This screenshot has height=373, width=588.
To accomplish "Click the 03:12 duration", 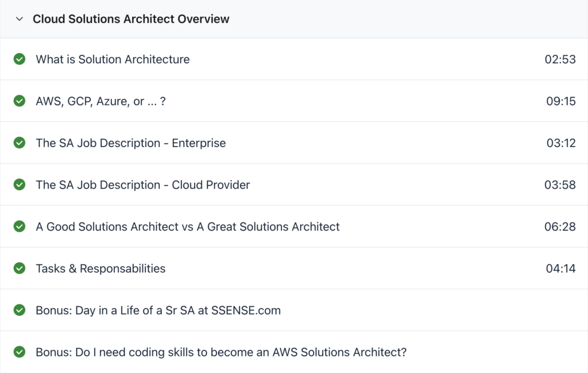I will coord(560,143).
